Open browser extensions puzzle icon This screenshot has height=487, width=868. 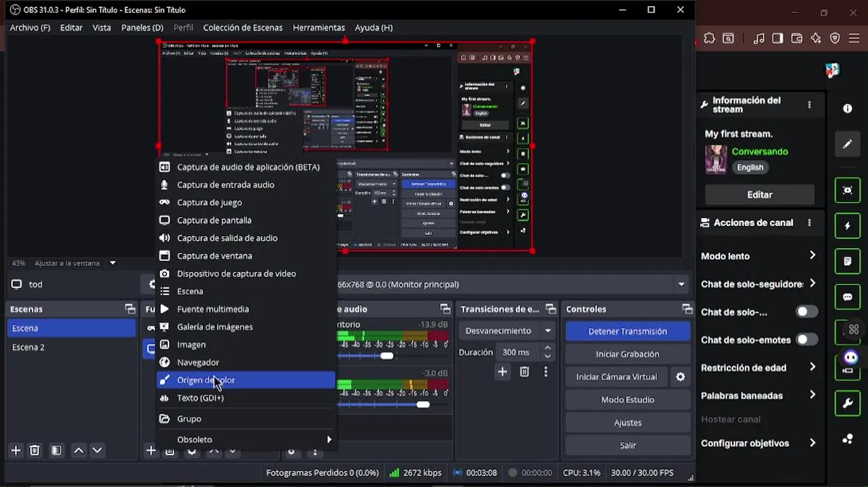coord(709,39)
